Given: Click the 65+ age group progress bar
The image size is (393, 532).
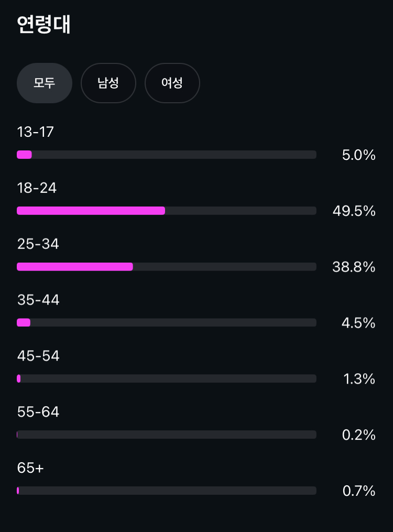Looking at the screenshot, I should [167, 491].
